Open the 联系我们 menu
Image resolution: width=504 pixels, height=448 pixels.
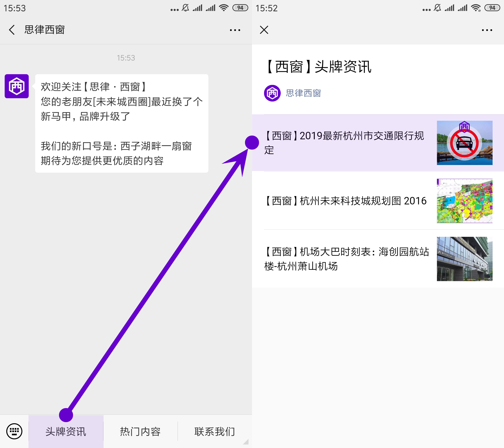(x=214, y=431)
